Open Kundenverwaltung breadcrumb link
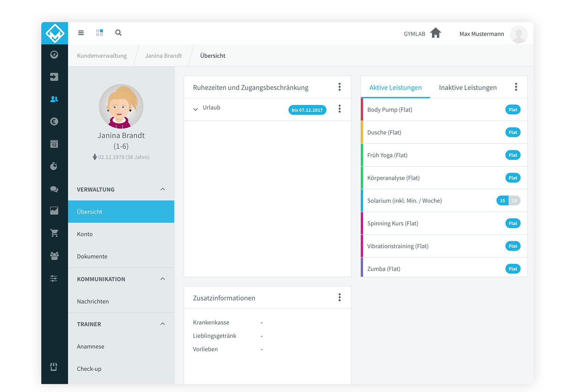Screen dimensions: 579x392 [x=102, y=56]
